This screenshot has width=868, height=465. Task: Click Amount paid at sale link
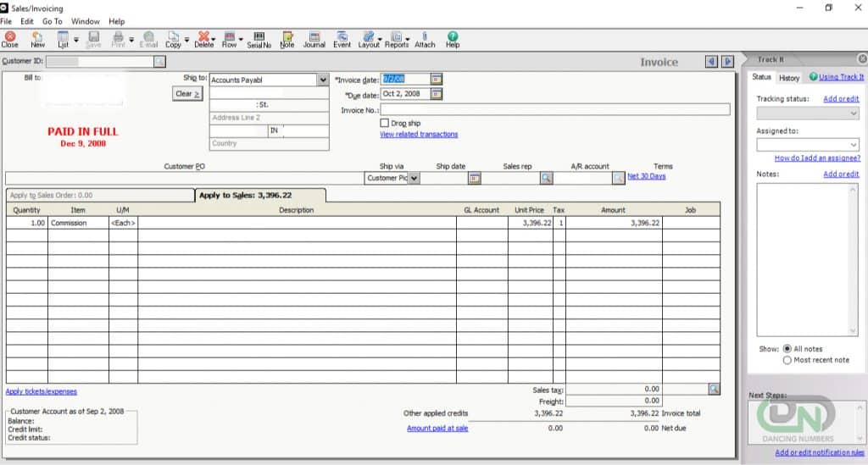click(437, 428)
